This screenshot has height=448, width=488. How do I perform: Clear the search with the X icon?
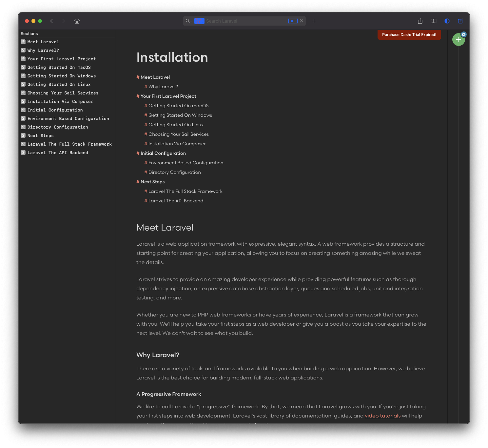tap(302, 21)
